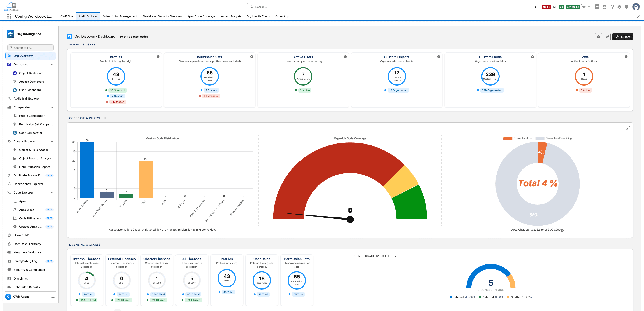Viewport: 644px width, 311px height.
Task: Open the Org Health Check tab
Action: point(258,16)
